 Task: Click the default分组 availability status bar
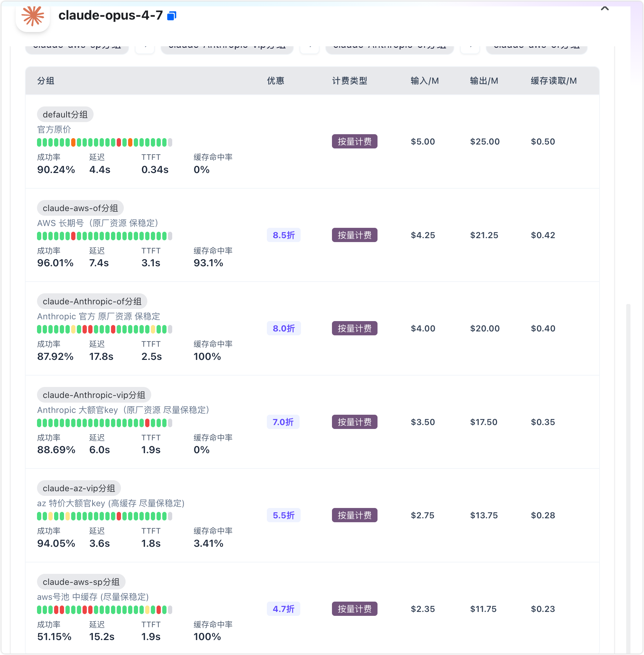(x=105, y=142)
